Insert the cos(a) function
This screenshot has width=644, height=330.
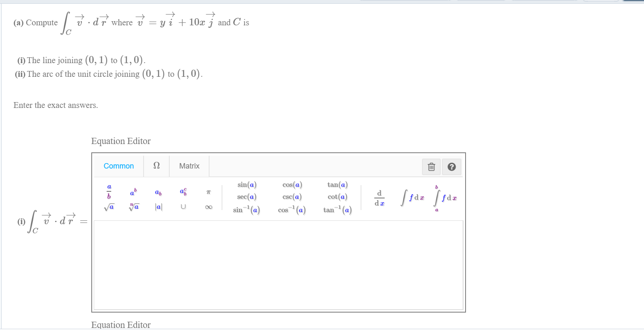[x=292, y=185]
